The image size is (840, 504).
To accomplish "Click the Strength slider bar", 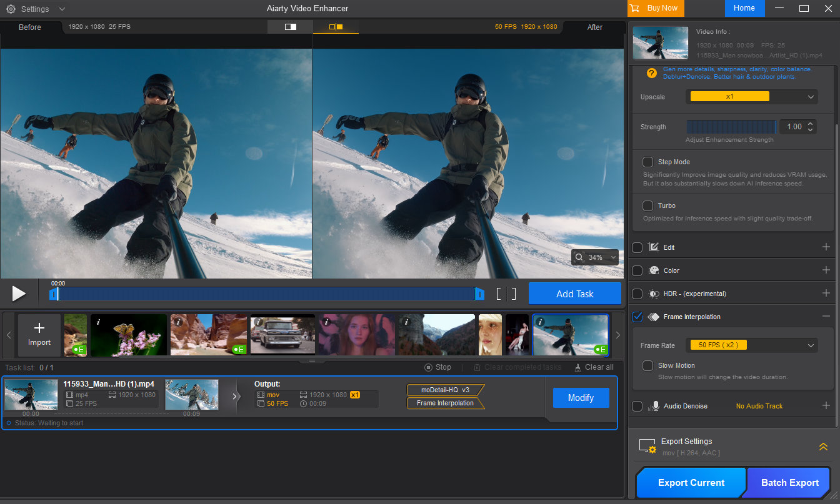I will (731, 127).
